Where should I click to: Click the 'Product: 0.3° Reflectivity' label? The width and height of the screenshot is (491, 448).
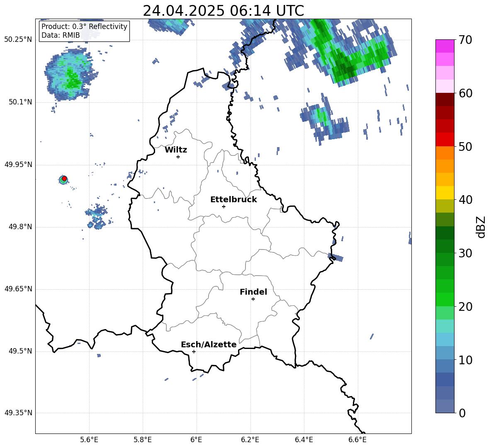pyautogui.click(x=84, y=27)
